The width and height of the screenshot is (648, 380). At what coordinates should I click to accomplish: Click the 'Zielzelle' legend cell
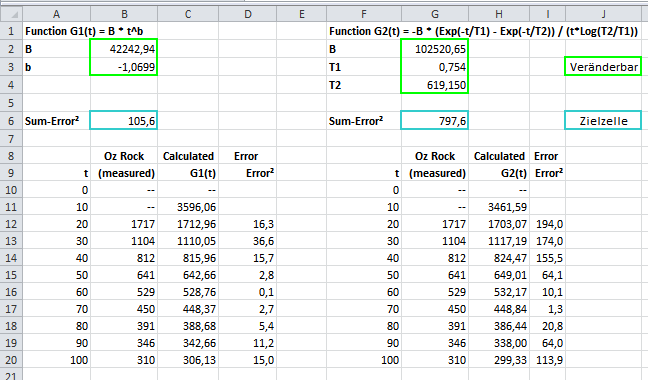(603, 121)
